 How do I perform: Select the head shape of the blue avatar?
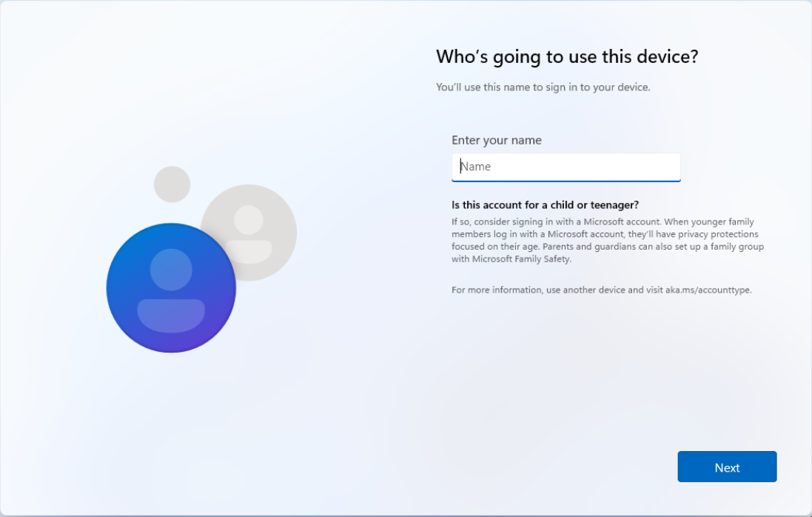point(171,270)
